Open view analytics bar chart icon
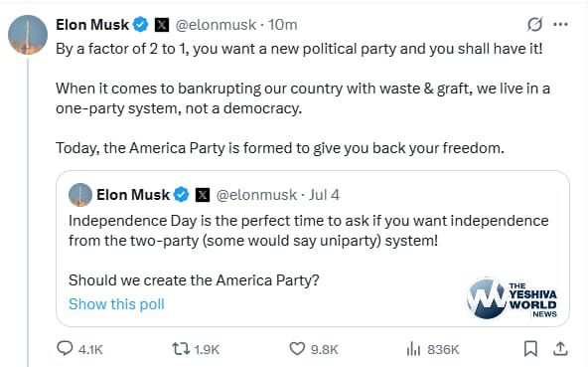This screenshot has height=367, width=588. [413, 349]
